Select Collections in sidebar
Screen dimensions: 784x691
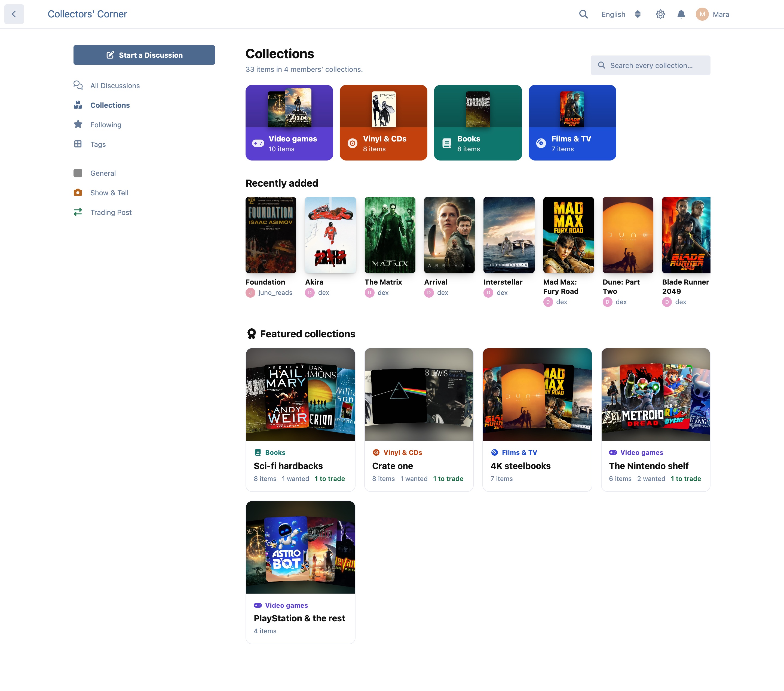pyautogui.click(x=110, y=105)
